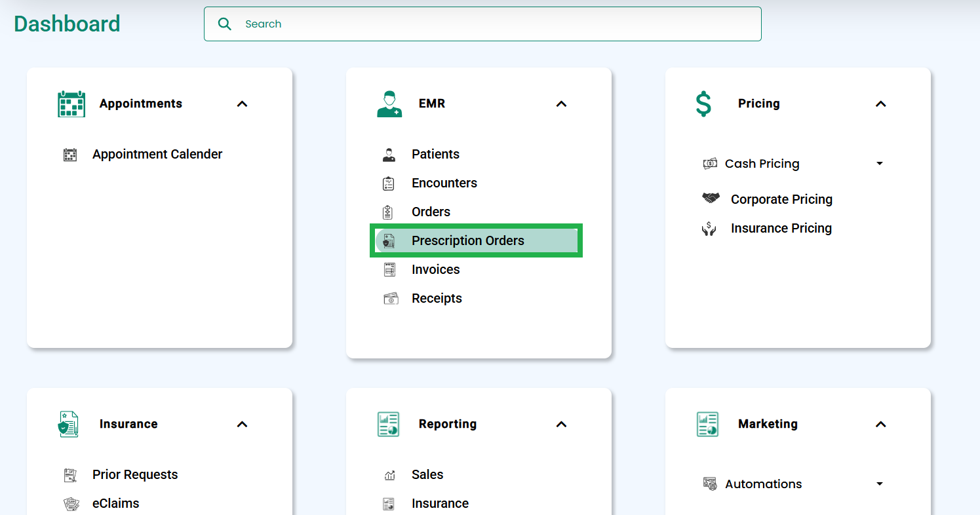Click the Reporting chart card icon
Viewport: 980px width, 515px height.
point(389,424)
